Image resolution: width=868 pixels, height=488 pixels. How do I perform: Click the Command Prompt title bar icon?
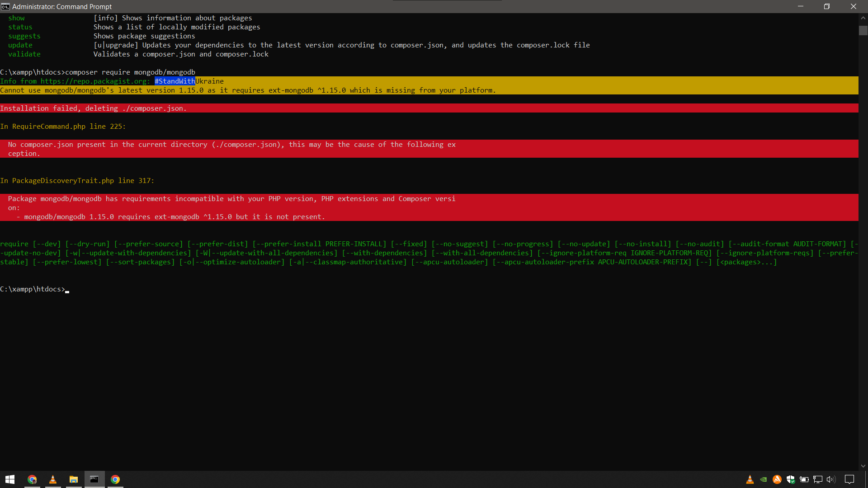coord(5,6)
